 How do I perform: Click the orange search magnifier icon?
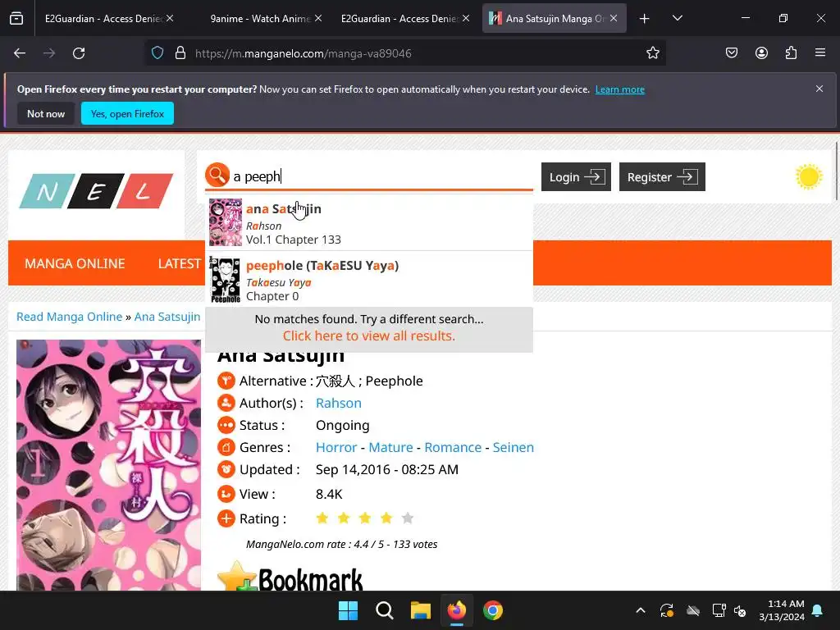click(x=217, y=175)
